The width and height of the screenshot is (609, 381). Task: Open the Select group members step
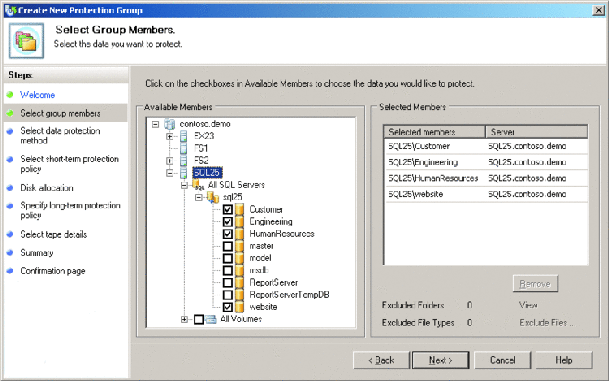60,113
